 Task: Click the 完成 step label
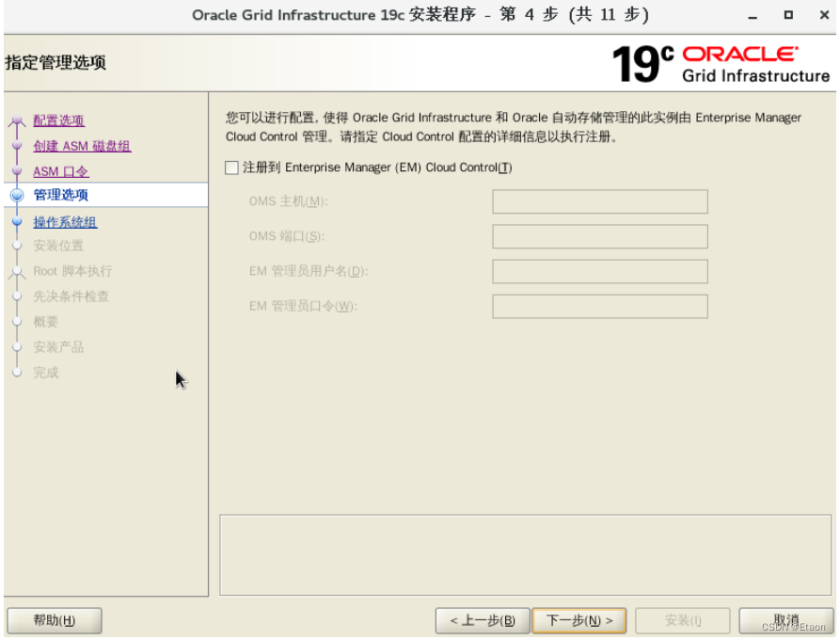45,373
